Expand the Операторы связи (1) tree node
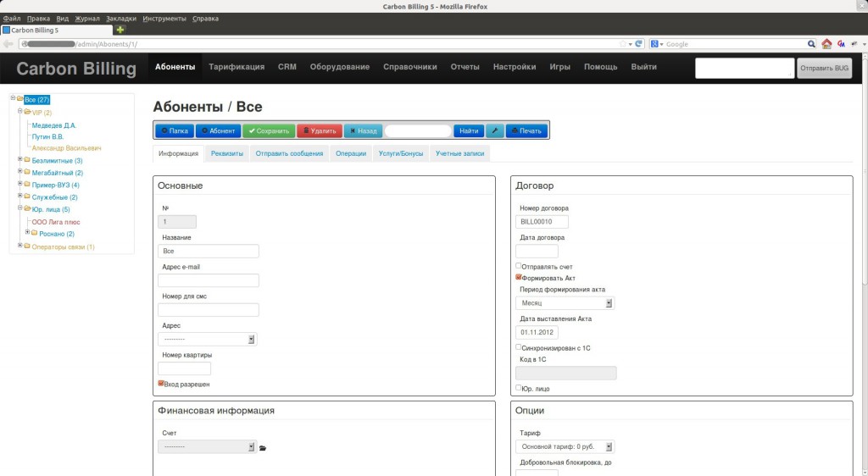This screenshot has width=868, height=476. tap(20, 246)
